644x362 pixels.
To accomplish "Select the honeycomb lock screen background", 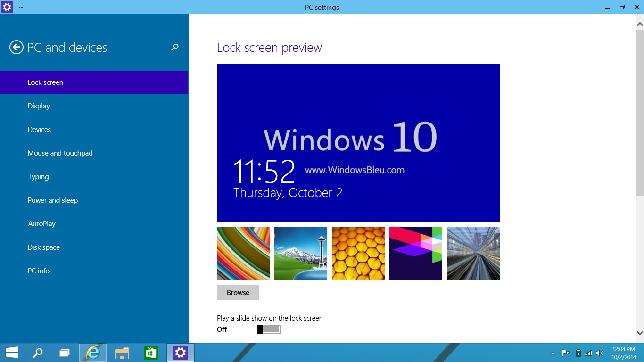I will pyautogui.click(x=358, y=254).
